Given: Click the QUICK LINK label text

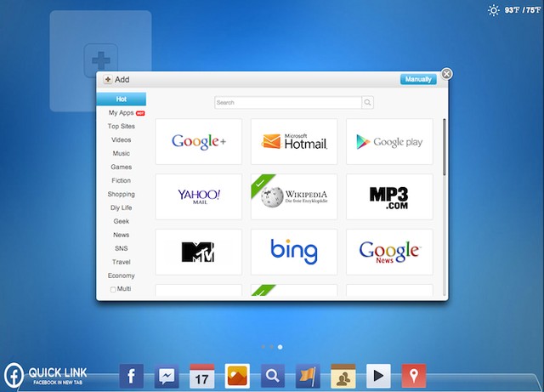Looking at the screenshot, I should pyautogui.click(x=58, y=373).
